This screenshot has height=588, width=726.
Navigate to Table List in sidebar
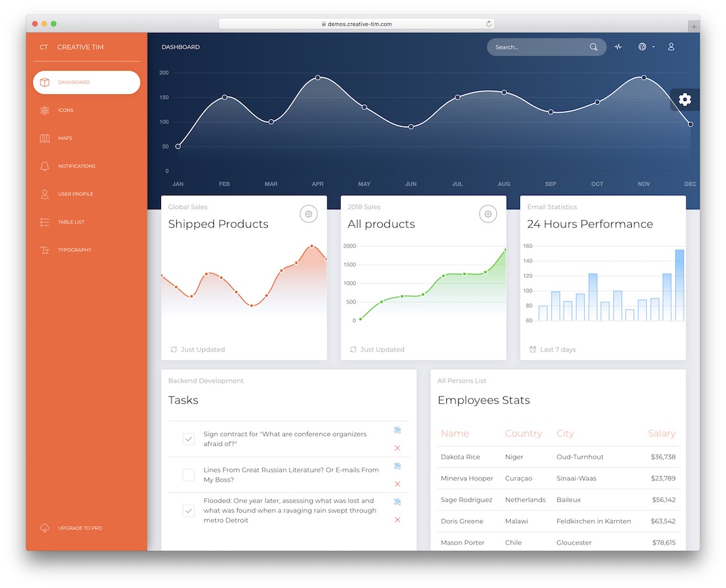(86, 222)
